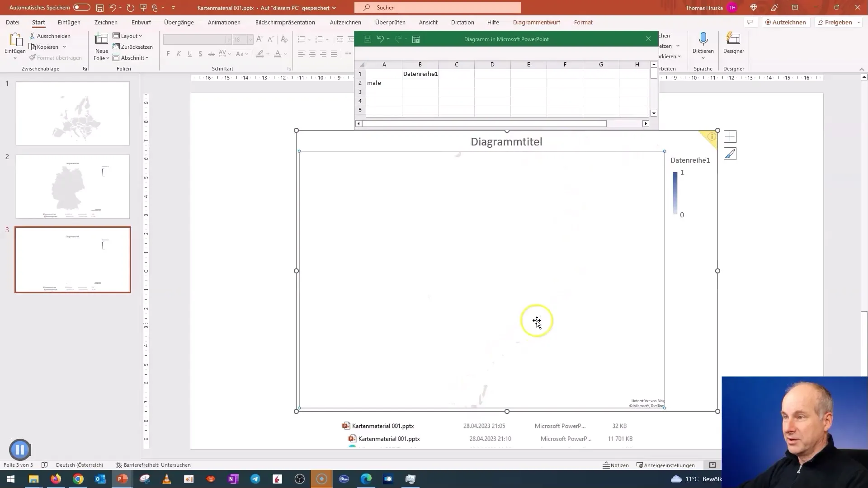Pick the text highlight color swatch
Viewport: 868px width, 488px height.
(260, 54)
